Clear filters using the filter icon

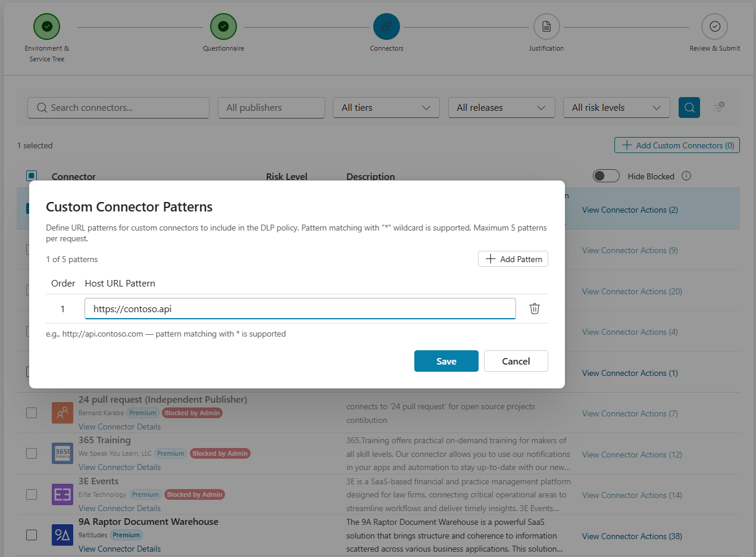(x=719, y=107)
